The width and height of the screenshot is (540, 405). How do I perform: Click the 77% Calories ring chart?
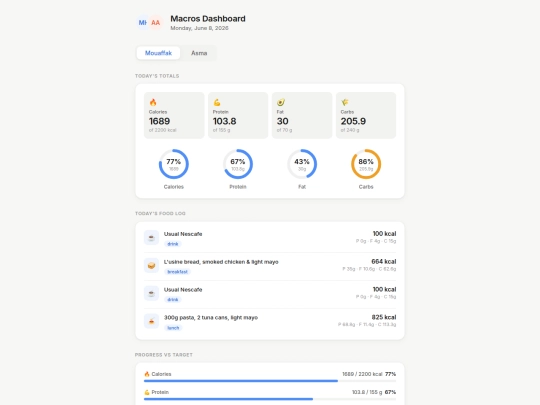tap(174, 164)
